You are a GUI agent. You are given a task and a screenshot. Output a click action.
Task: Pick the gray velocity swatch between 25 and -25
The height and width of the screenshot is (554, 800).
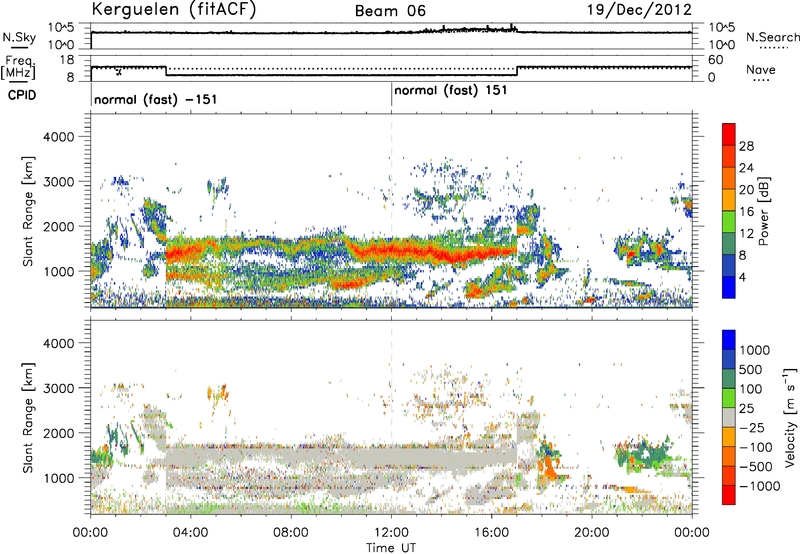tap(729, 417)
